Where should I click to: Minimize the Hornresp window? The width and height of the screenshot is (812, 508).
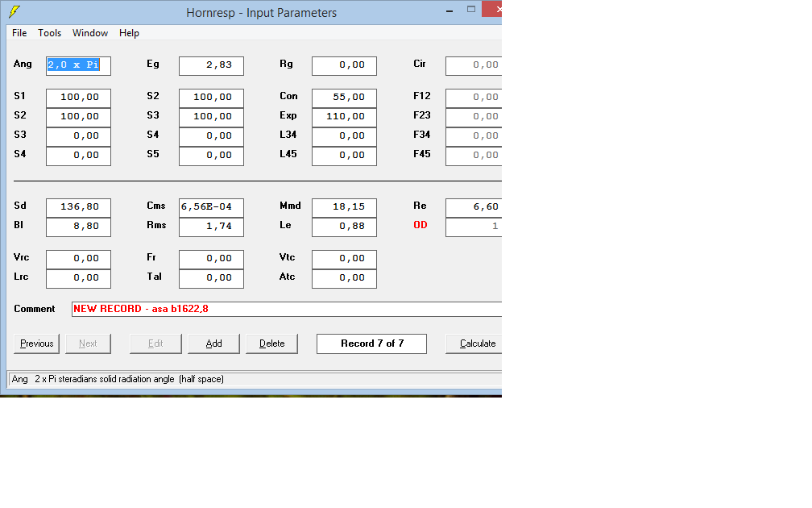point(449,10)
